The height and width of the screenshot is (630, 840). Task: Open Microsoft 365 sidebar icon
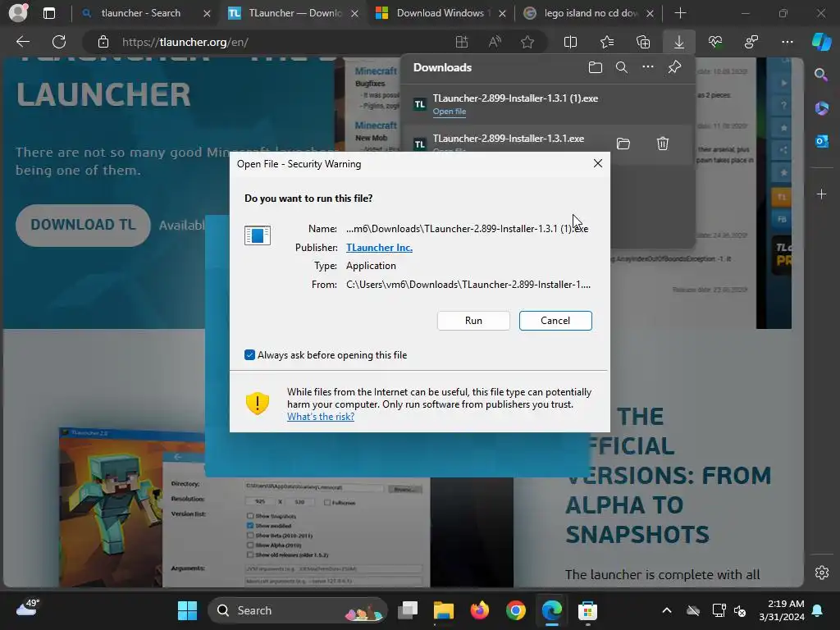tap(821, 108)
